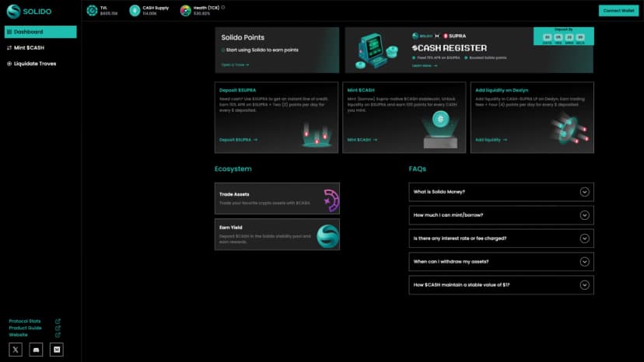Click the 'Deposit $SUPRA' card title
The image size is (644, 362).
[237, 90]
